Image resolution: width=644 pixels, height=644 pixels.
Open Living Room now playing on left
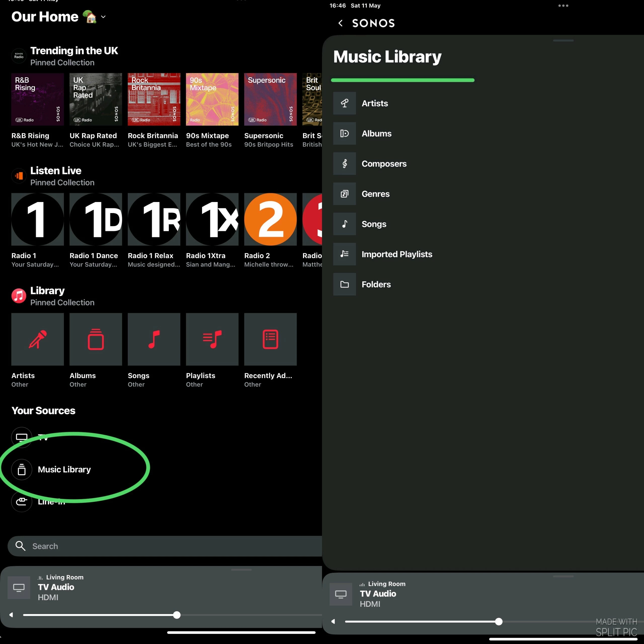(x=61, y=587)
